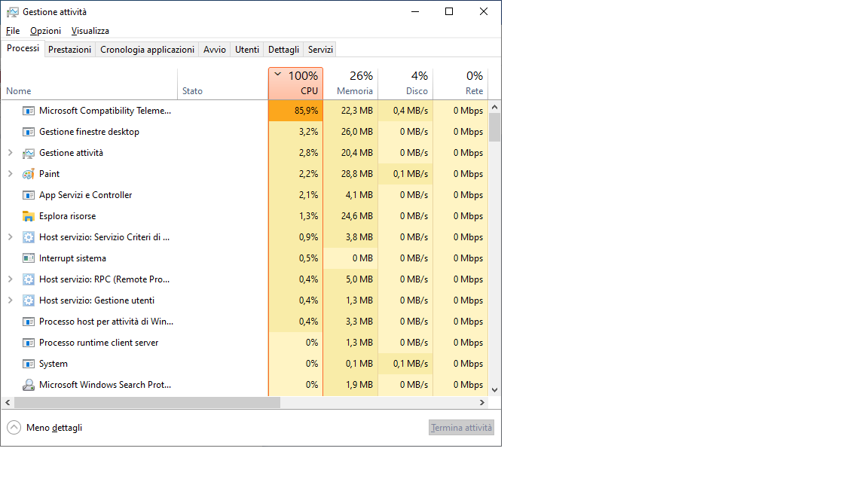
Task: Click the Host servizio Gestione utenti icon
Action: [x=28, y=300]
